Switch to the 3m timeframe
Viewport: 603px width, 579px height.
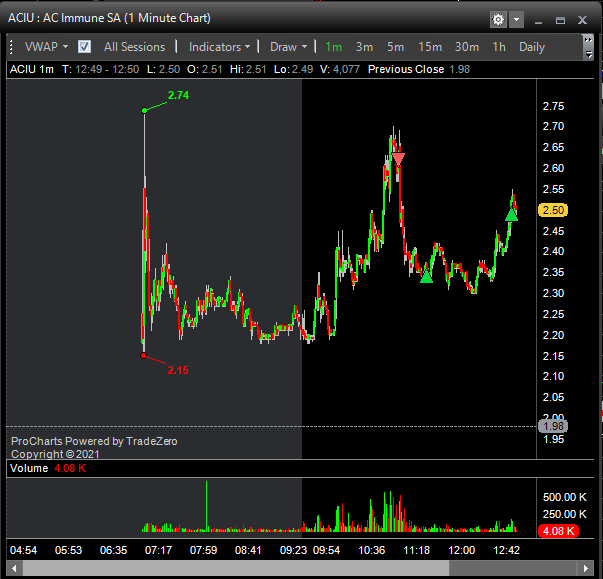(x=364, y=47)
